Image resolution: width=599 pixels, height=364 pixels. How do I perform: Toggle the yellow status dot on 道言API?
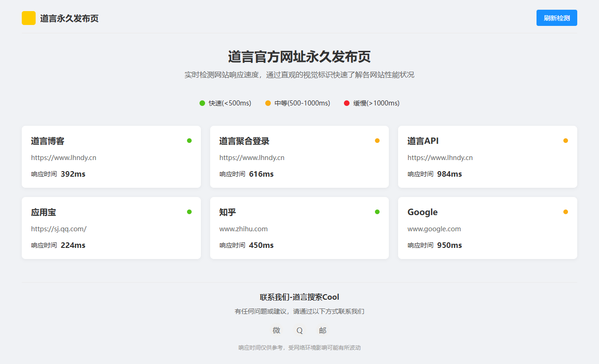566,140
